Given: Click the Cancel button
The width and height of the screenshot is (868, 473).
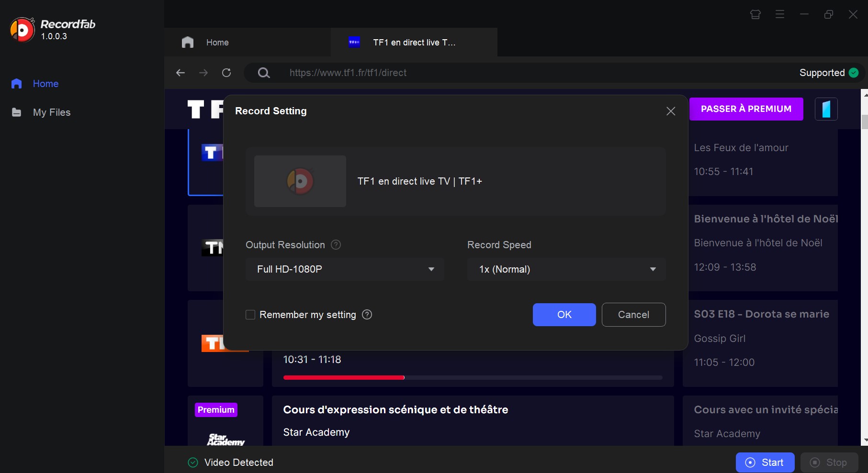Looking at the screenshot, I should coord(633,315).
